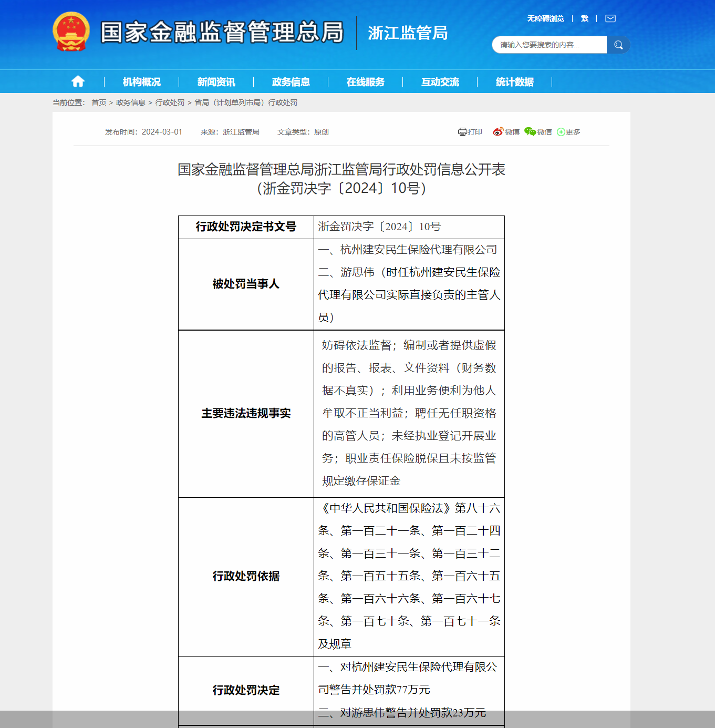
Task: Share the article via Weibo icon
Action: (x=498, y=132)
